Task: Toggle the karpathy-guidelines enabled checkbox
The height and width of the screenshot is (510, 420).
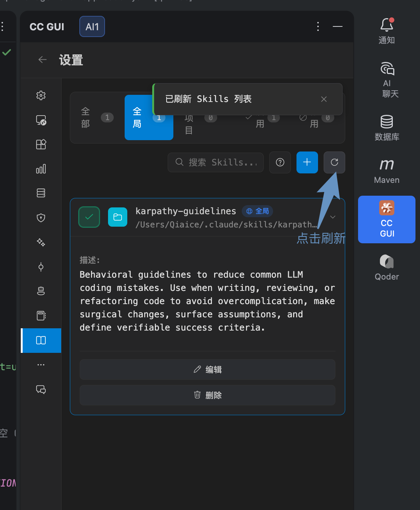Action: (x=89, y=217)
